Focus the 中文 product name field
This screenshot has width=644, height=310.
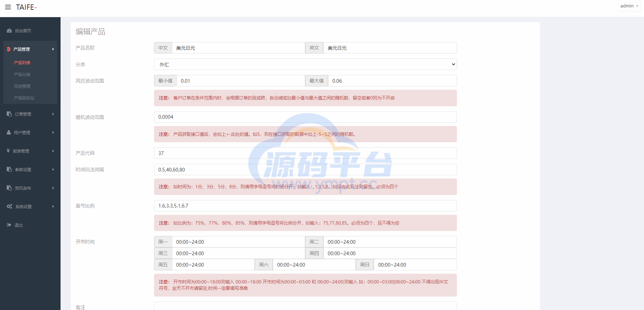238,48
